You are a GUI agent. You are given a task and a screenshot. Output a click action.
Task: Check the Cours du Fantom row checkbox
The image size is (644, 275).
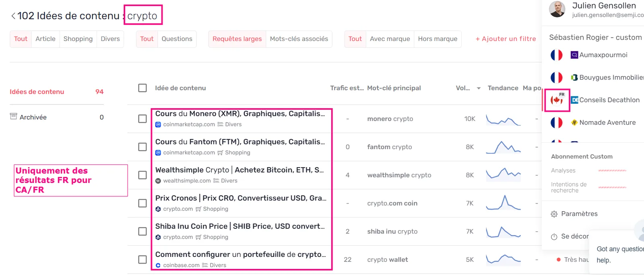(142, 147)
